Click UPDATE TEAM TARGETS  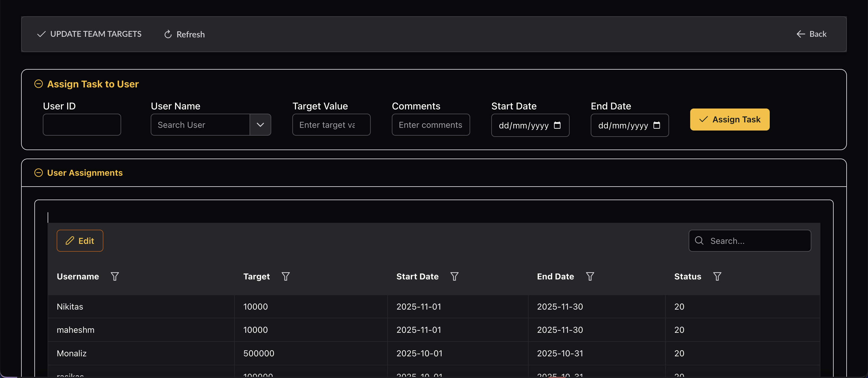(89, 34)
